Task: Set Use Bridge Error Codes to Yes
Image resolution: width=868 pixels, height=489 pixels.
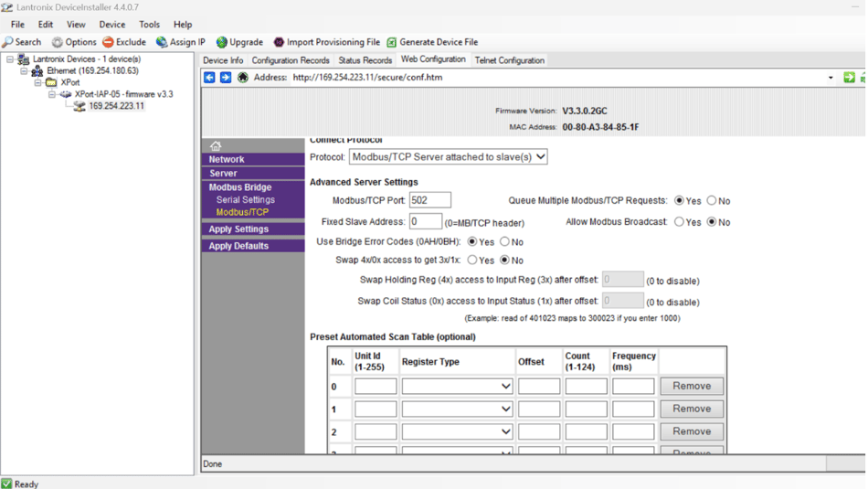Action: click(472, 241)
